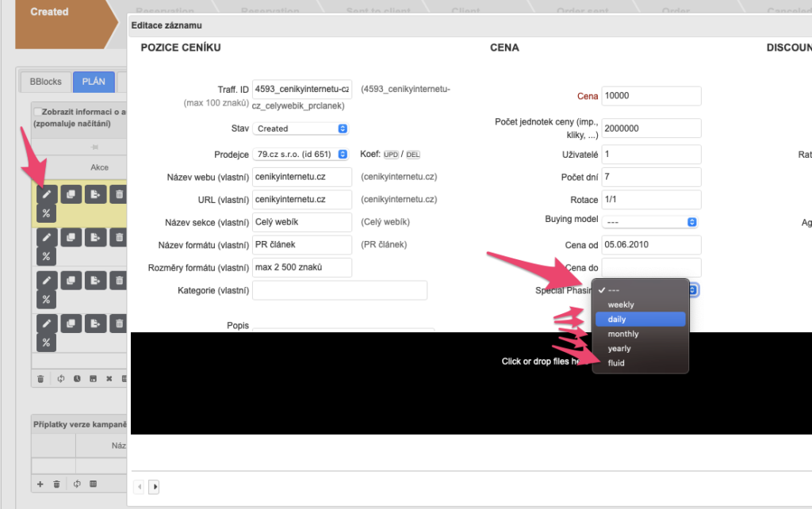Click the save disk icon in the plan table footer
This screenshot has height=509, width=812.
coord(94,379)
